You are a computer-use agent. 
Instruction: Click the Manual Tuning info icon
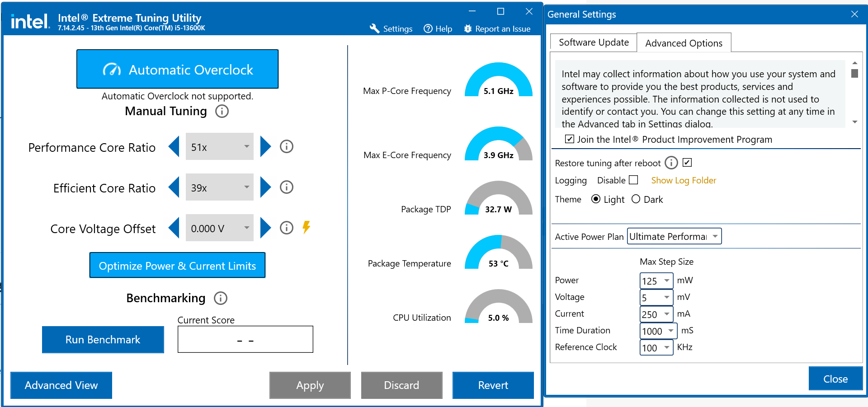[x=222, y=111]
